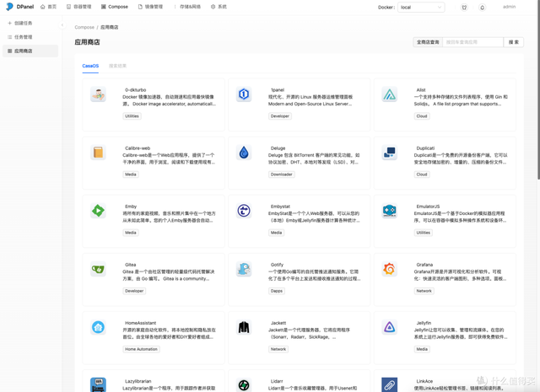Open the Jellyfin triangle icon

coord(390,327)
